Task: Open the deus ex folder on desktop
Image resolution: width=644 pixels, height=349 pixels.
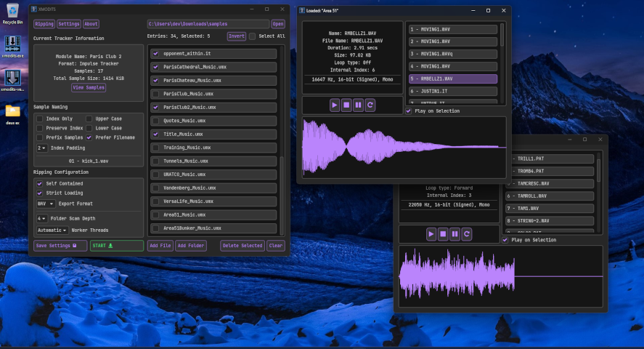Action: 12,112
